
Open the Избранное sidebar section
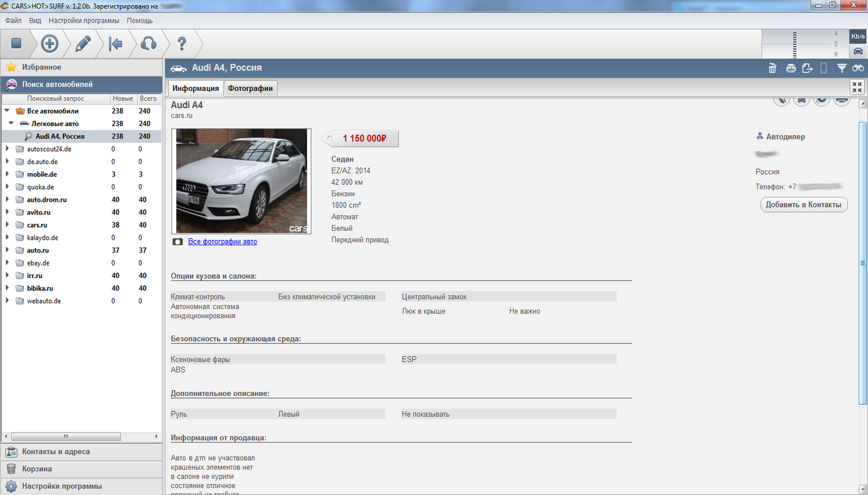(42, 67)
